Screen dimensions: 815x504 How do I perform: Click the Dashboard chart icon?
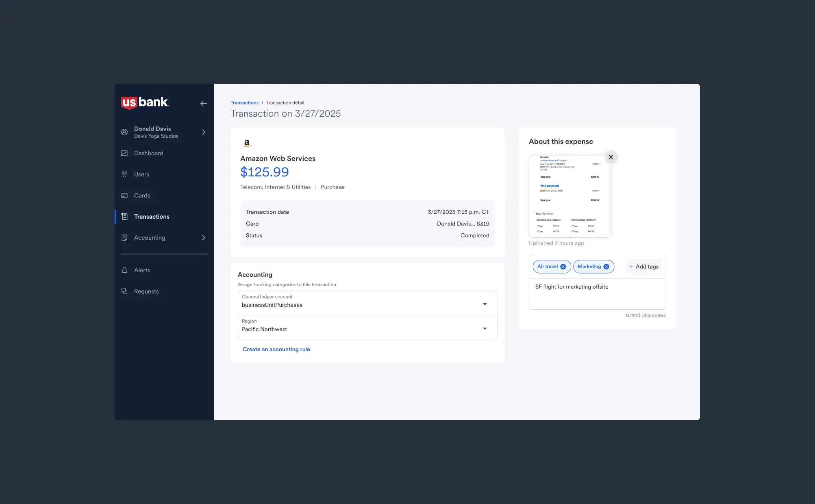(x=124, y=153)
